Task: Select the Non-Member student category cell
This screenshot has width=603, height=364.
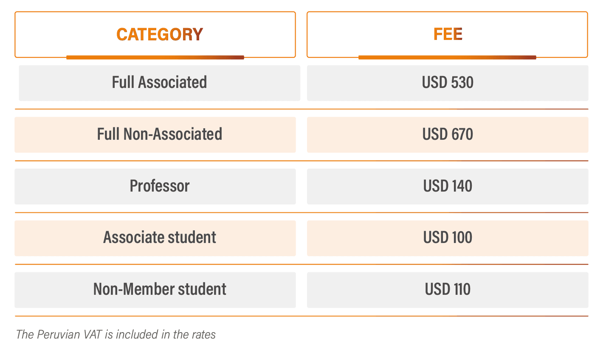Action: 159,290
